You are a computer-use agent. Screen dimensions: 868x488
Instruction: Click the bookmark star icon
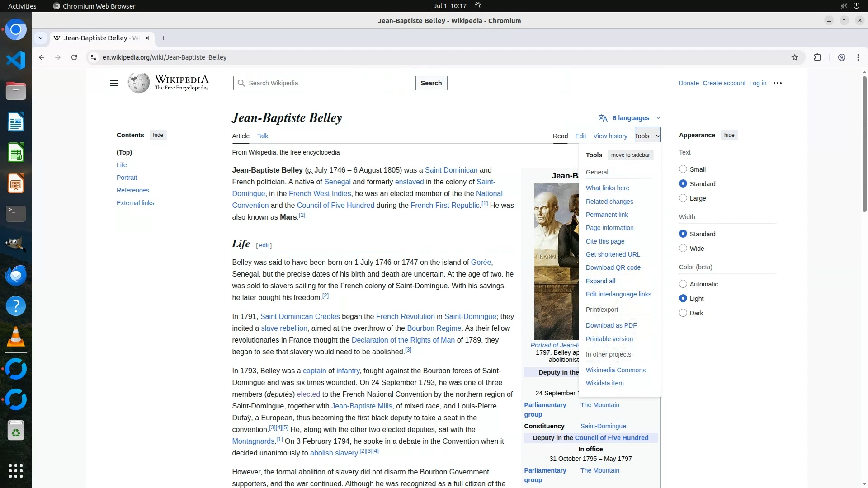795,57
